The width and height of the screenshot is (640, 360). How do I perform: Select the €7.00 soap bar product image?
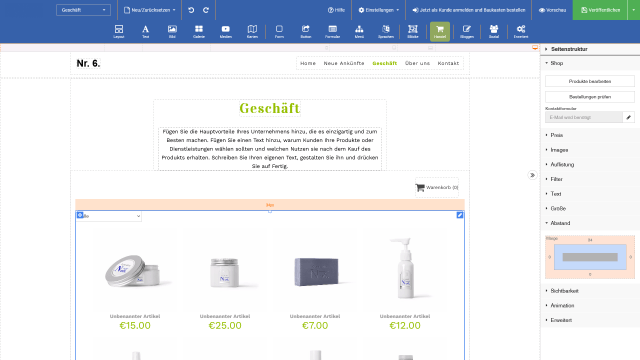pyautogui.click(x=315, y=271)
